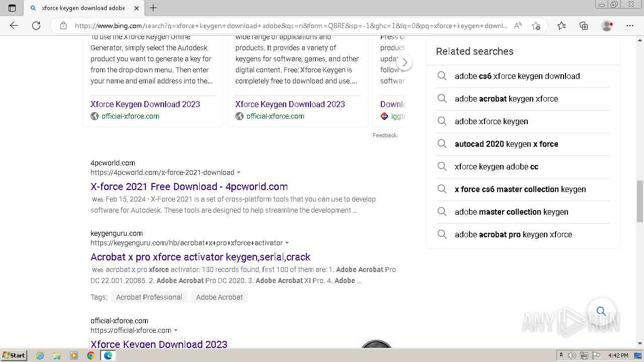
Task: Search icon next to adobe cs6 xforce keygen download
Action: (442, 76)
